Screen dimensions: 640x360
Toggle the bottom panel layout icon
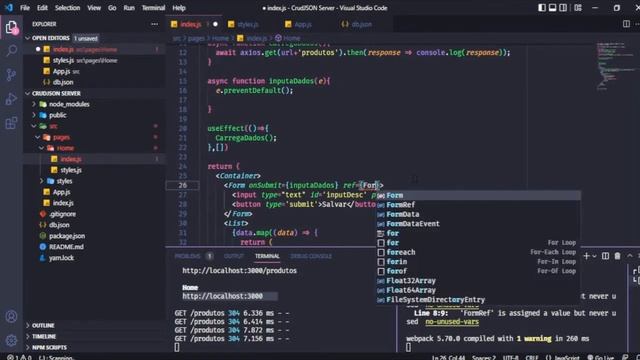(552, 8)
